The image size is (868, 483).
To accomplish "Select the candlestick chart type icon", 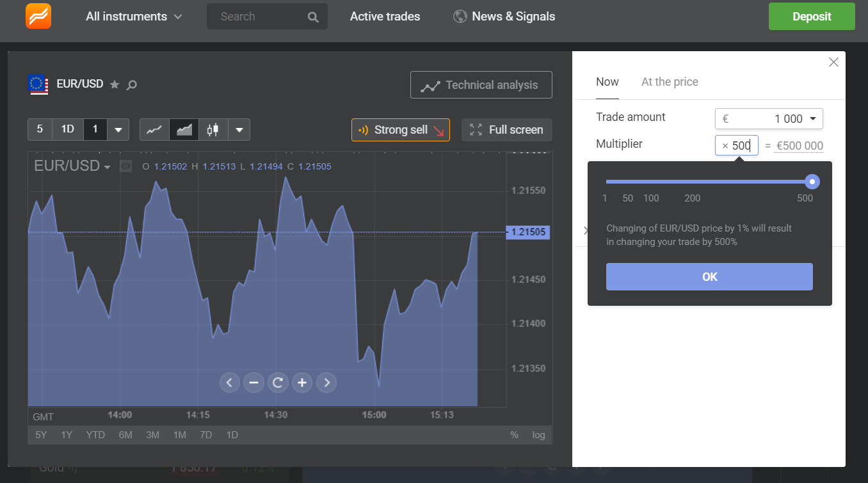I will coord(213,130).
